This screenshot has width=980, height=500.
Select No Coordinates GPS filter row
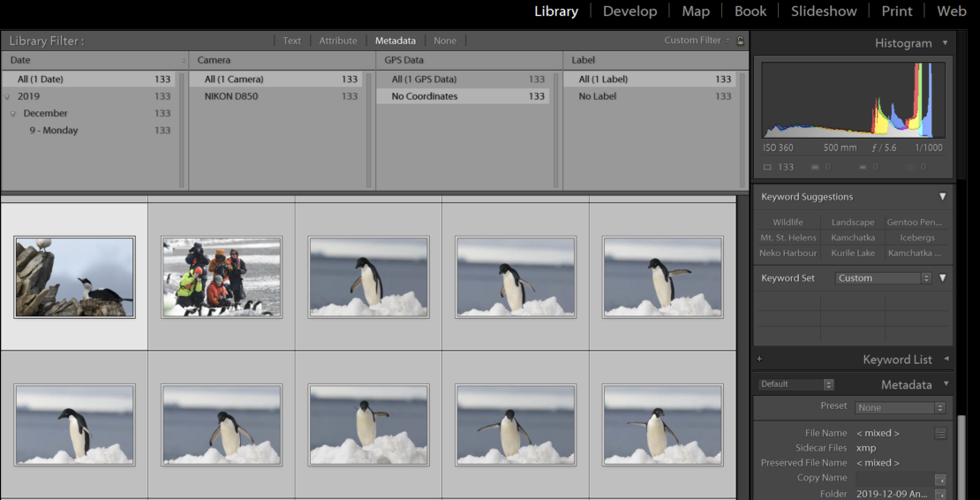click(x=463, y=96)
